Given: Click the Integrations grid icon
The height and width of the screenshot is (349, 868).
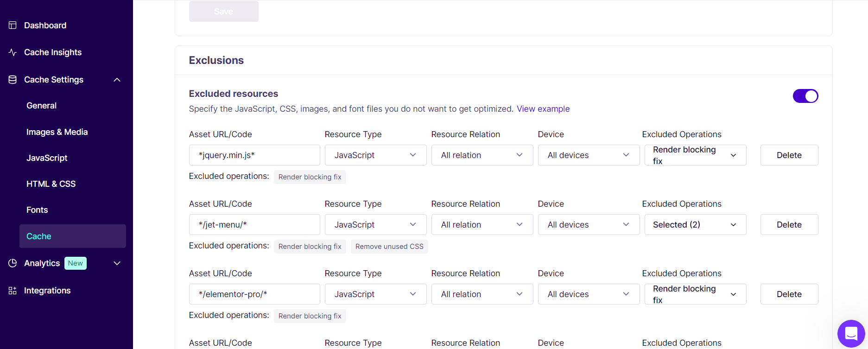Looking at the screenshot, I should [x=13, y=291].
